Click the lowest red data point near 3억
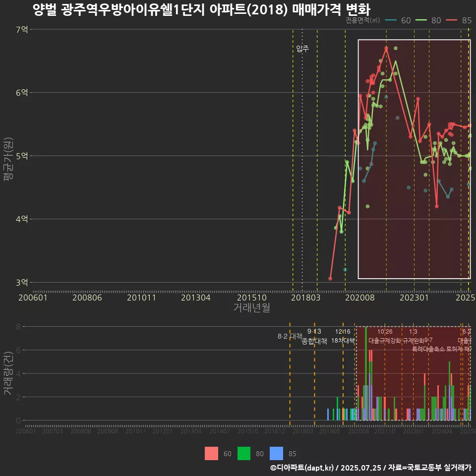476x476 pixels. [x=330, y=278]
